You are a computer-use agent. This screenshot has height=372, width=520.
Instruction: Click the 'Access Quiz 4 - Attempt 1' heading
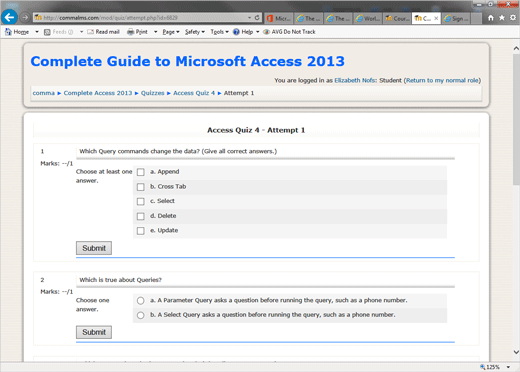[x=256, y=130]
